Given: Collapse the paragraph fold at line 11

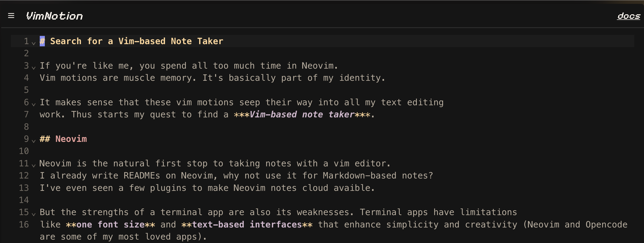Looking at the screenshot, I should pyautogui.click(x=34, y=165).
